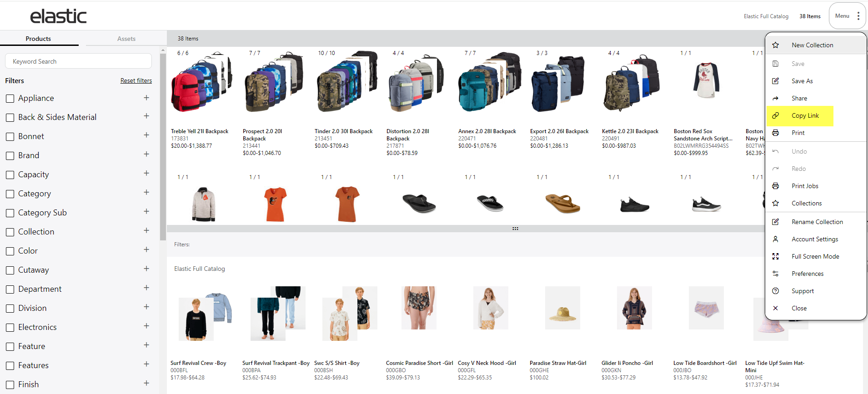Viewport: 868px width, 394px height.
Task: Tick the Brand filter checkbox
Action: pyautogui.click(x=10, y=156)
